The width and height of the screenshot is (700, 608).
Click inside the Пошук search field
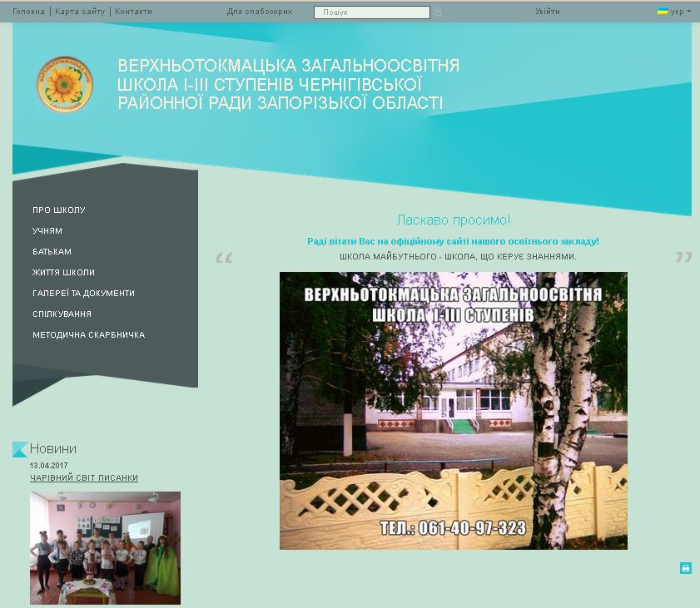(x=372, y=12)
